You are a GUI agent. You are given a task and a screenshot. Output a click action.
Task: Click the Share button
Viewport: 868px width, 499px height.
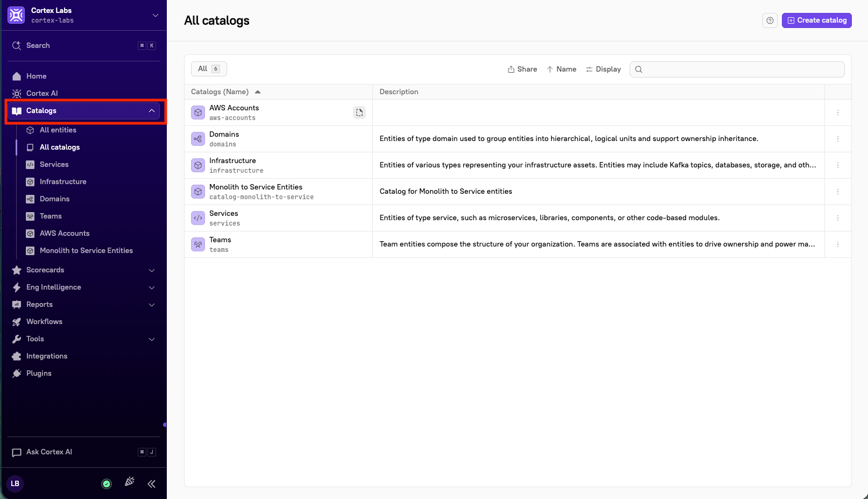tap(523, 69)
